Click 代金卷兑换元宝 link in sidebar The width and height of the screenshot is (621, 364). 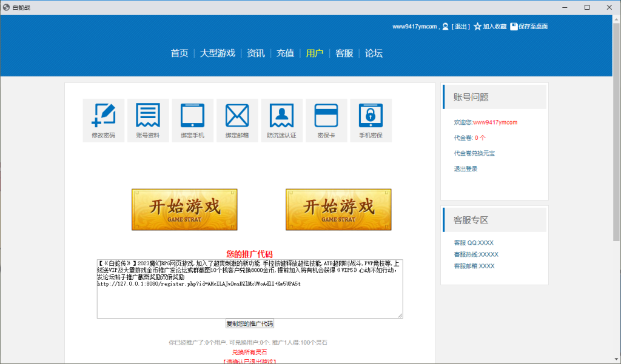pyautogui.click(x=474, y=153)
